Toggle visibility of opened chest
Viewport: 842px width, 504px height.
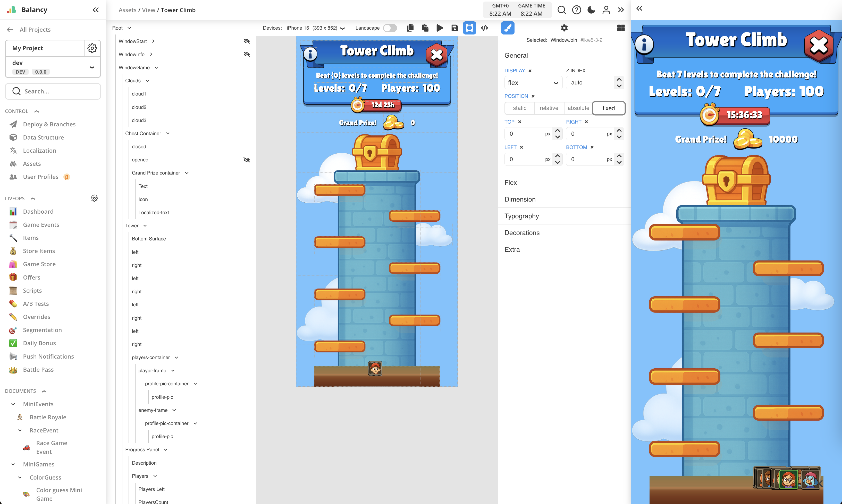coord(247,160)
